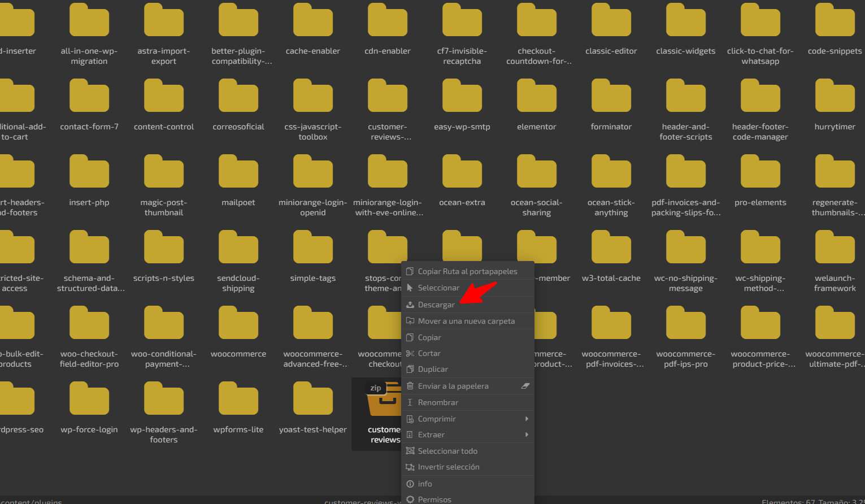The image size is (865, 504).
Task: Expand the Comprimir submenu arrow
Action: tap(527, 419)
